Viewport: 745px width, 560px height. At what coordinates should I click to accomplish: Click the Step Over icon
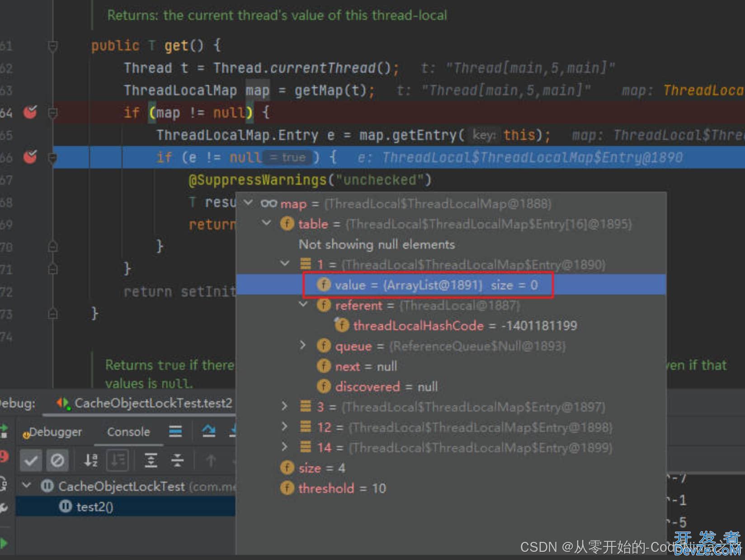point(208,432)
